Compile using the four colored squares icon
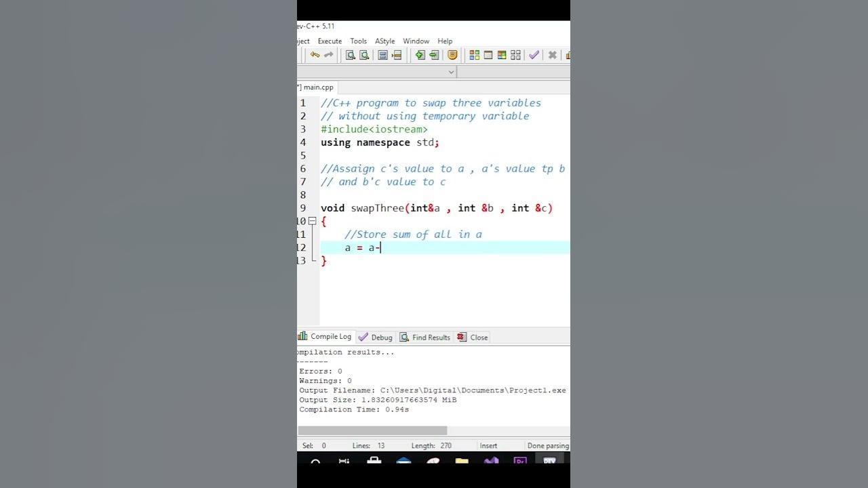Screen dimensions: 868x488 click(x=474, y=56)
